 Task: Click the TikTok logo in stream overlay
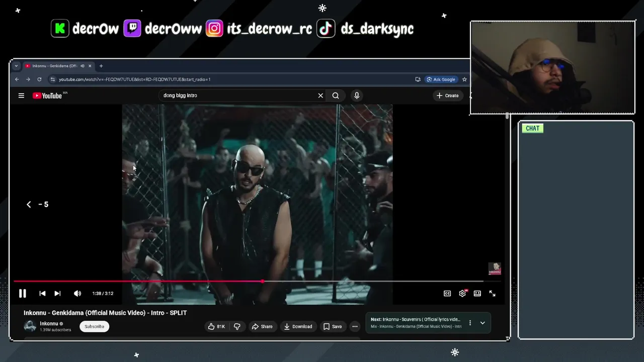[x=326, y=29]
